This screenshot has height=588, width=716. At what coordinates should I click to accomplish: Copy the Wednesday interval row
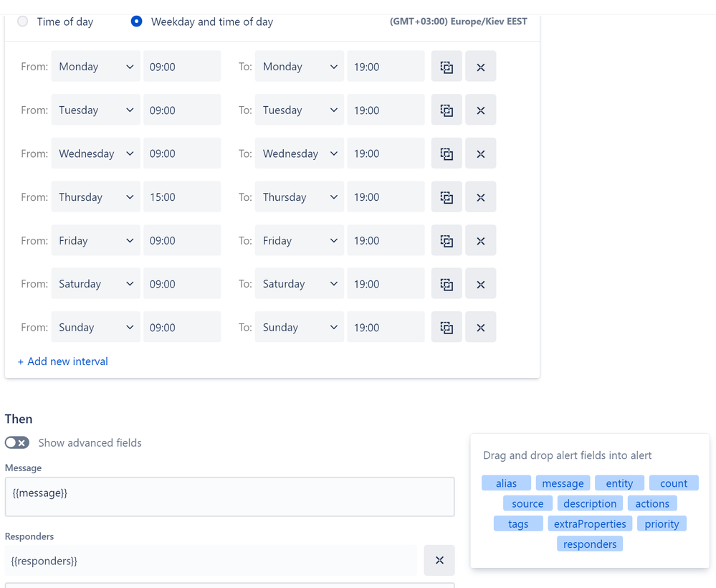(447, 153)
